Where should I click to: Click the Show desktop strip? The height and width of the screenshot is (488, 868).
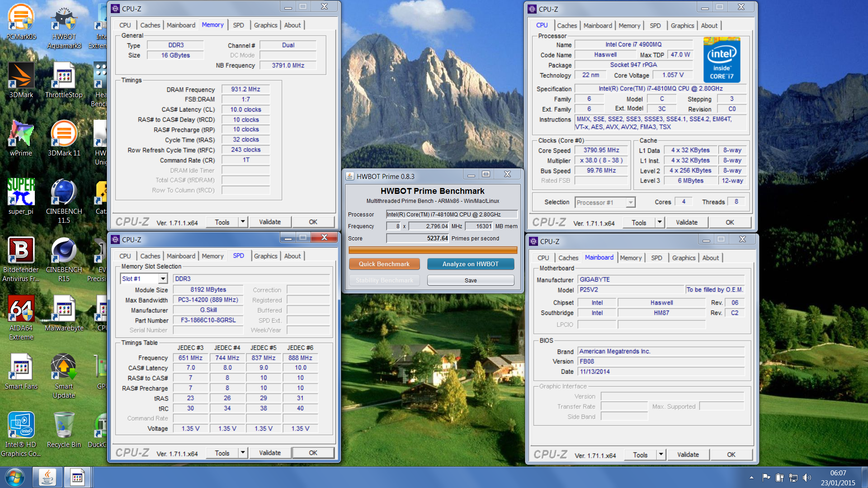coord(864,477)
